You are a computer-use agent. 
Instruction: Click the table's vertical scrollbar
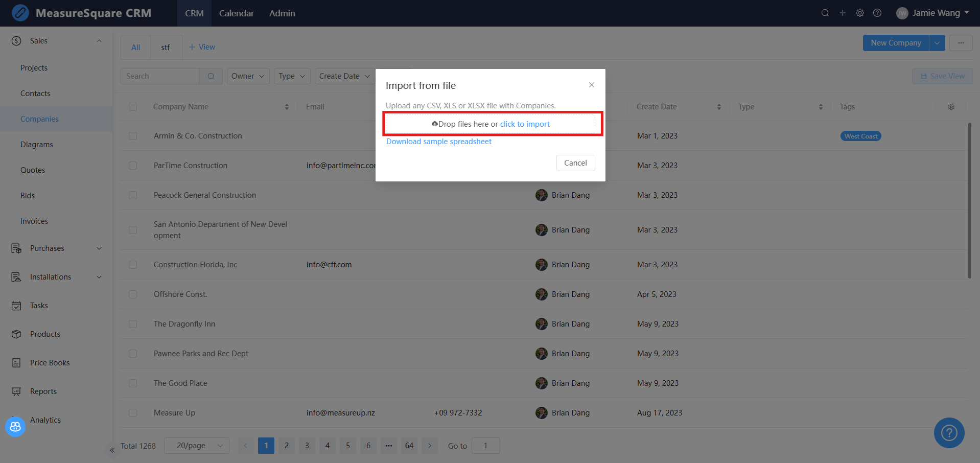tap(969, 200)
